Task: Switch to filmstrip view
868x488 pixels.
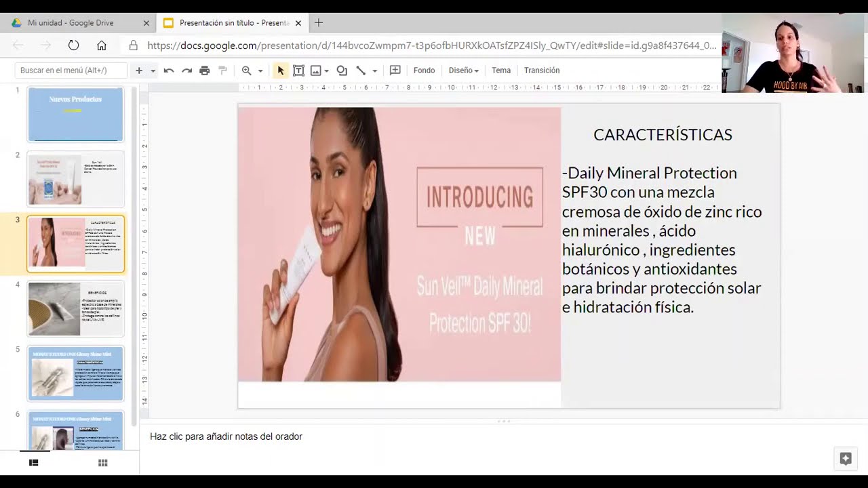Action: pyautogui.click(x=33, y=462)
